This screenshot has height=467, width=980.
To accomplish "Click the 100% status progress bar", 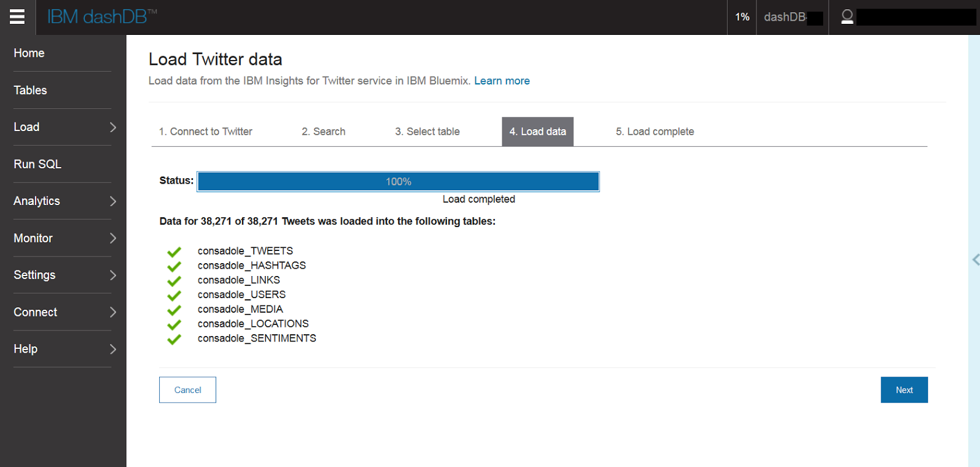I will tap(398, 182).
